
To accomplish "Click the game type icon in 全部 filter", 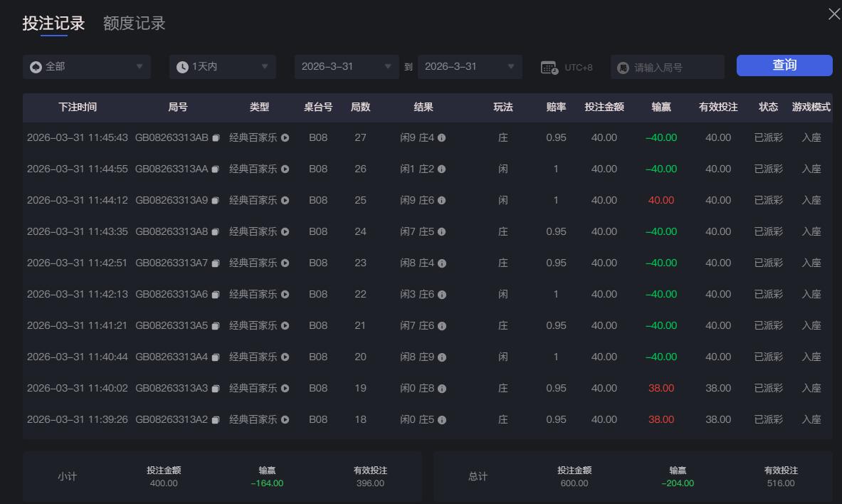I will click(36, 66).
